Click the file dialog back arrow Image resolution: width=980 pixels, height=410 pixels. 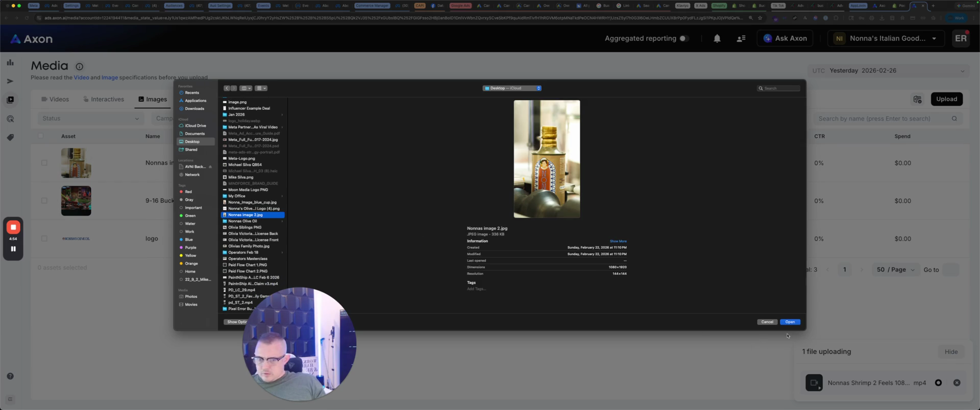[227, 88]
